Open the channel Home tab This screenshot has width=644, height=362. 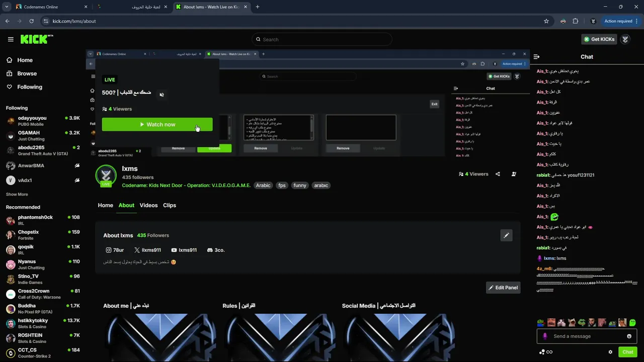105,205
